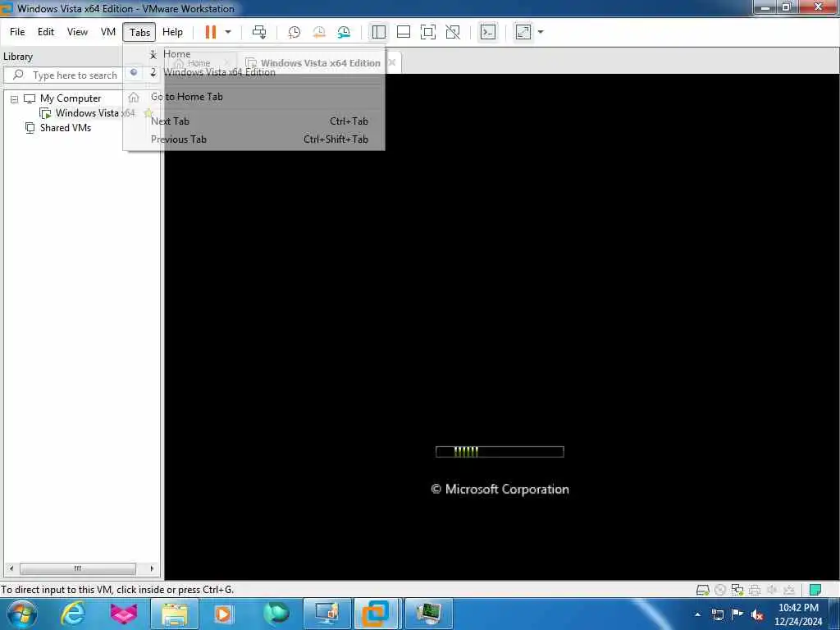
Task: Click the muted volume tray icon
Action: pyautogui.click(x=757, y=614)
